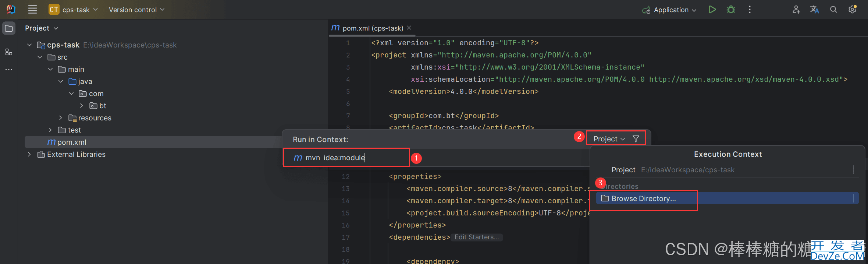Toggle the Project tool window folder icon
The height and width of the screenshot is (264, 868).
click(9, 28)
